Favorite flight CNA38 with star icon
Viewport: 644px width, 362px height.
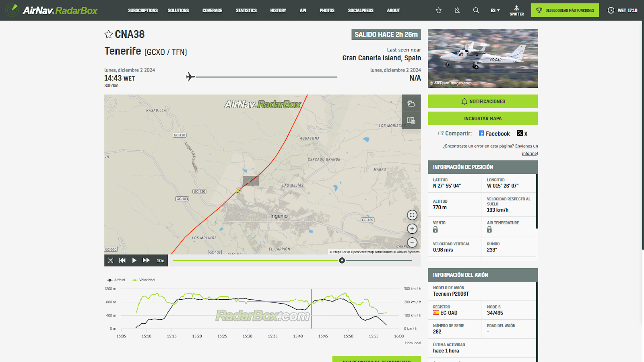[108, 34]
